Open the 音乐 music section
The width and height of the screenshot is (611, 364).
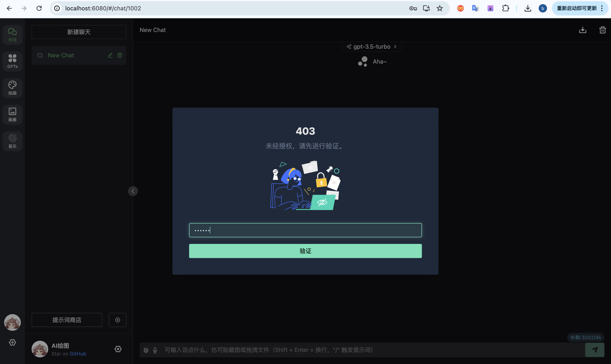point(12,141)
